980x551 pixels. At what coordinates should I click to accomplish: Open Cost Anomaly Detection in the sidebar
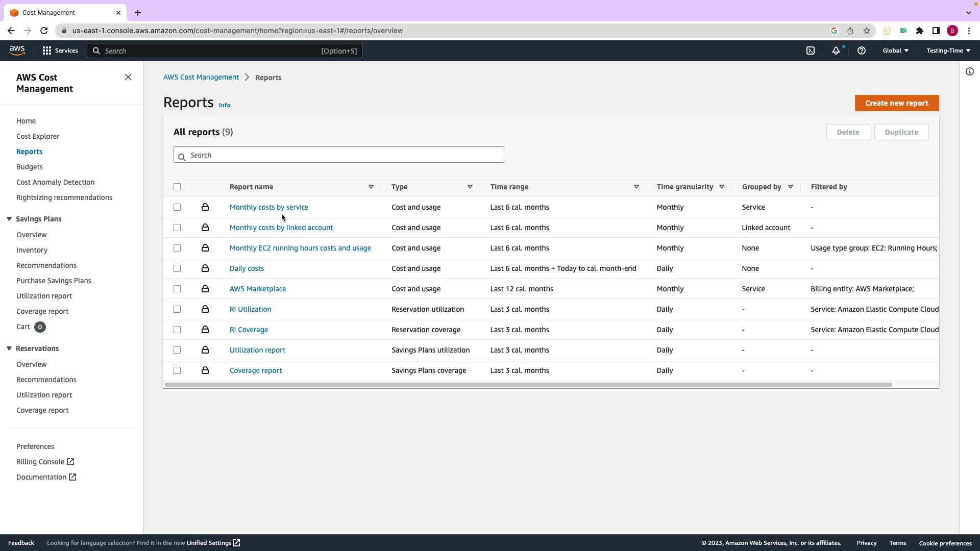[x=55, y=182]
